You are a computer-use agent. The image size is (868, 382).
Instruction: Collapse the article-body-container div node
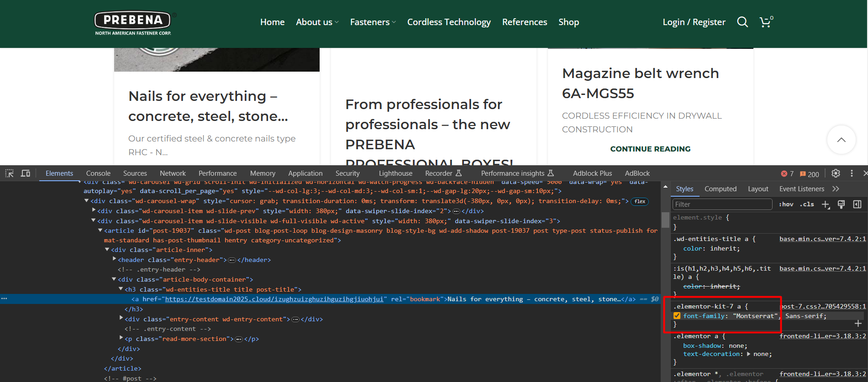pos(114,279)
